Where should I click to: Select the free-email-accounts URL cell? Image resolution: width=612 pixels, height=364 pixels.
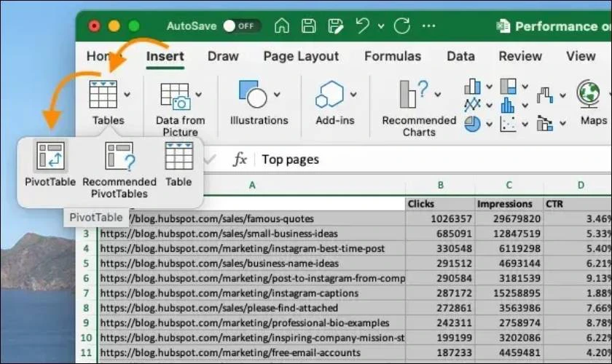coord(252,352)
